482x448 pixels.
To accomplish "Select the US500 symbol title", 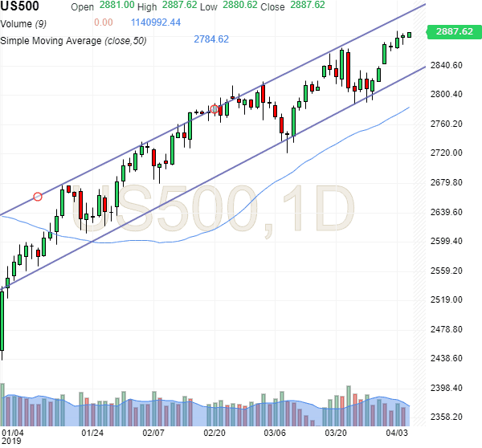I will pyautogui.click(x=22, y=6).
